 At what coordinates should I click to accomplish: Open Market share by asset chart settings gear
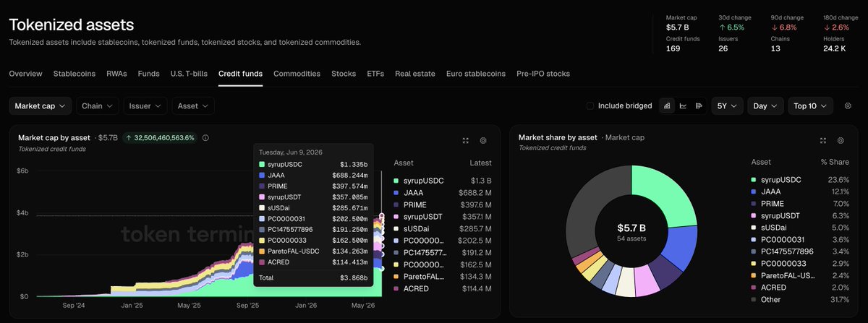click(841, 140)
